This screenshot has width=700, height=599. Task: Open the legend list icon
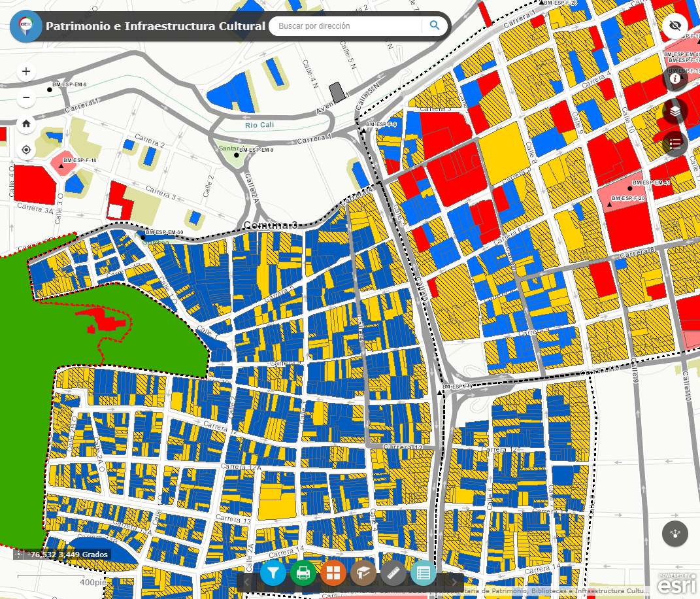click(x=675, y=143)
